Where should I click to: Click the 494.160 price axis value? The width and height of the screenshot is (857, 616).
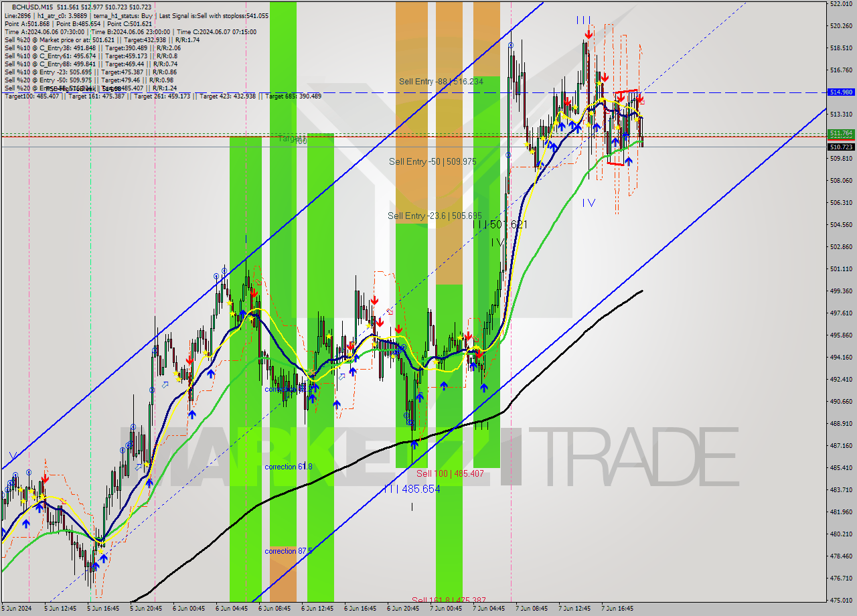point(841,358)
